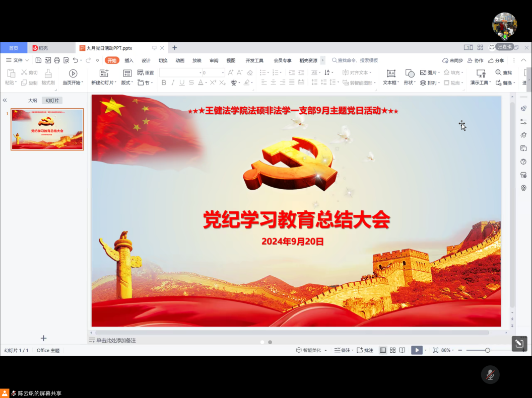Click the save icon in quick access toolbar
This screenshot has height=398, width=532.
tap(38, 60)
